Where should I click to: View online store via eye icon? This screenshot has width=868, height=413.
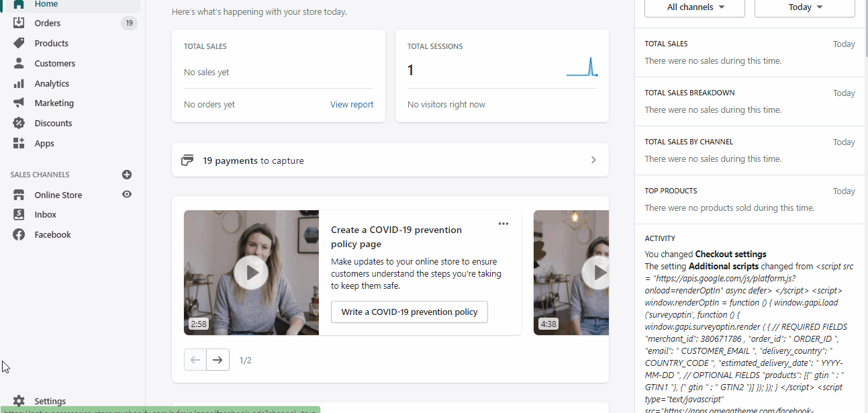[127, 194]
